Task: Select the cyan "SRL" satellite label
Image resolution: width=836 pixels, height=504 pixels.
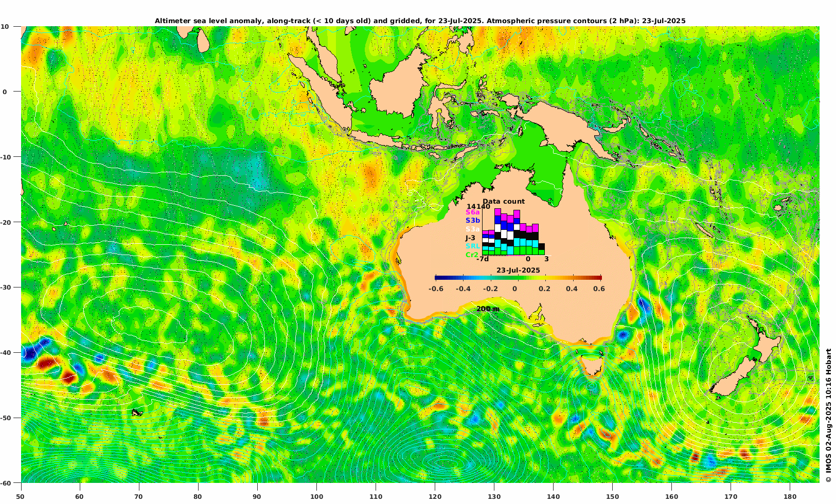Action: pyautogui.click(x=473, y=246)
